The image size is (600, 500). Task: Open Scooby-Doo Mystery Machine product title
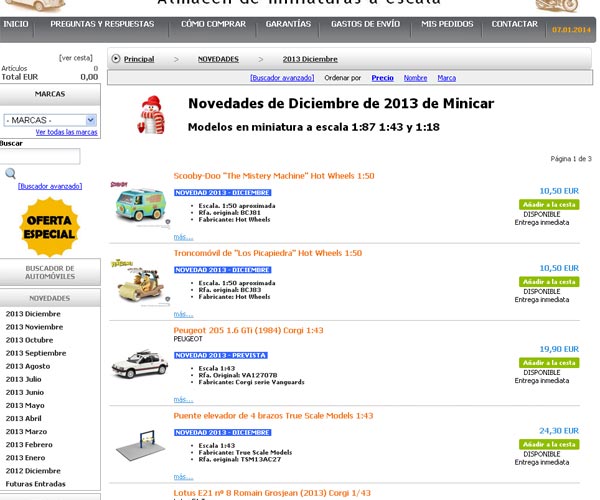(x=274, y=176)
